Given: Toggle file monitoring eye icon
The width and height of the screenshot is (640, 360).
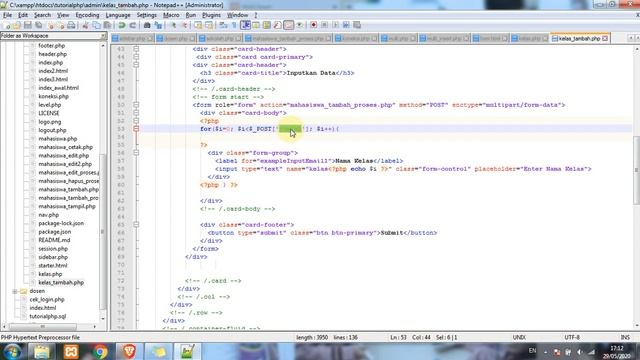Looking at the screenshot, I should 300,25.
